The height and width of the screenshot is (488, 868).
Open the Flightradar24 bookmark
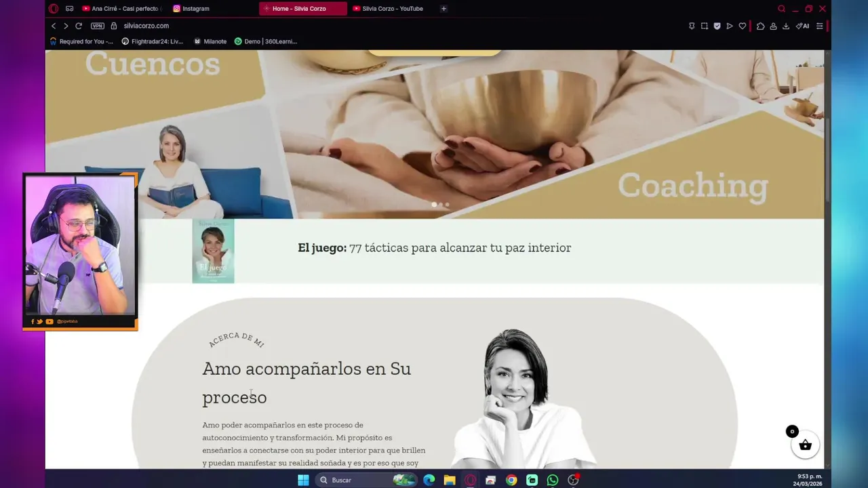[x=153, y=41]
